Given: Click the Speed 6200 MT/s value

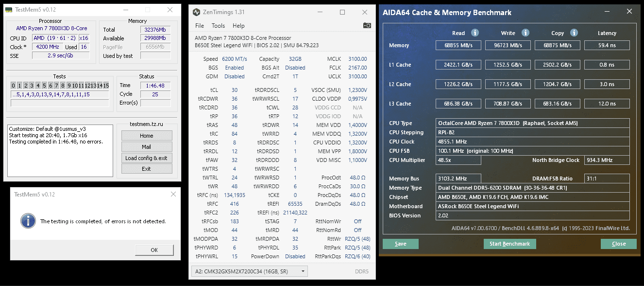Looking at the screenshot, I should pos(235,59).
